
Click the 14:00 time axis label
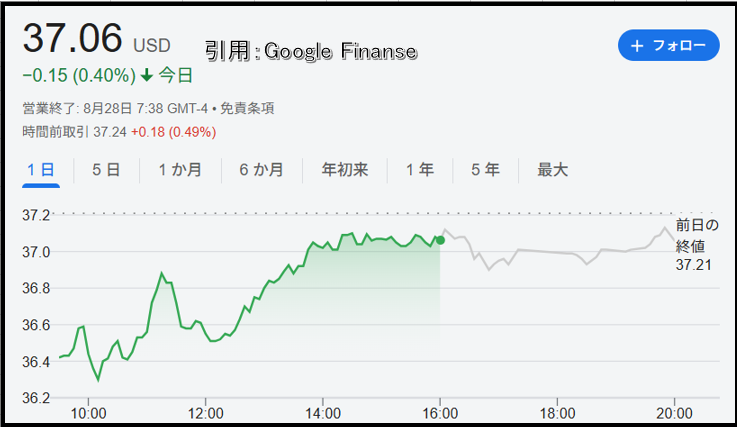pyautogui.click(x=323, y=414)
